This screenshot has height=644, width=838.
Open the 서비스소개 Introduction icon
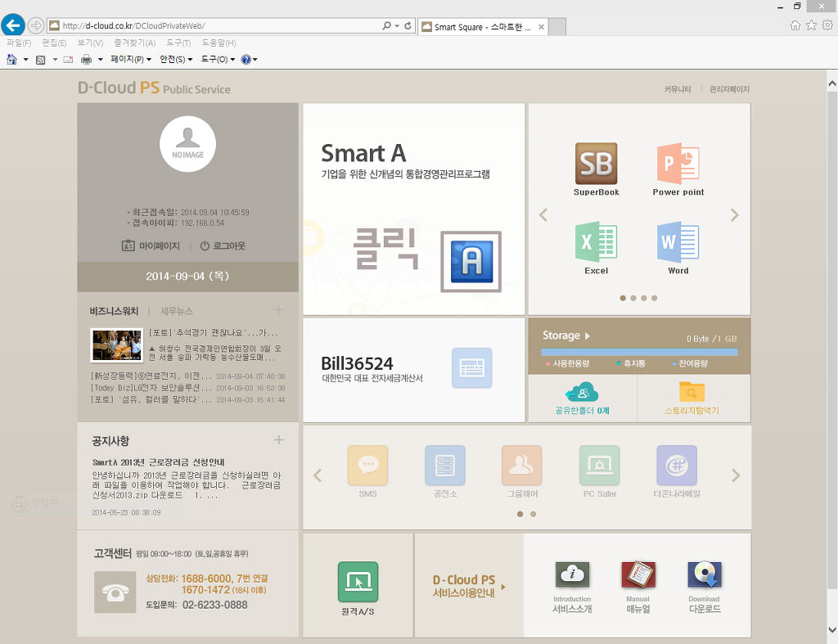click(572, 576)
